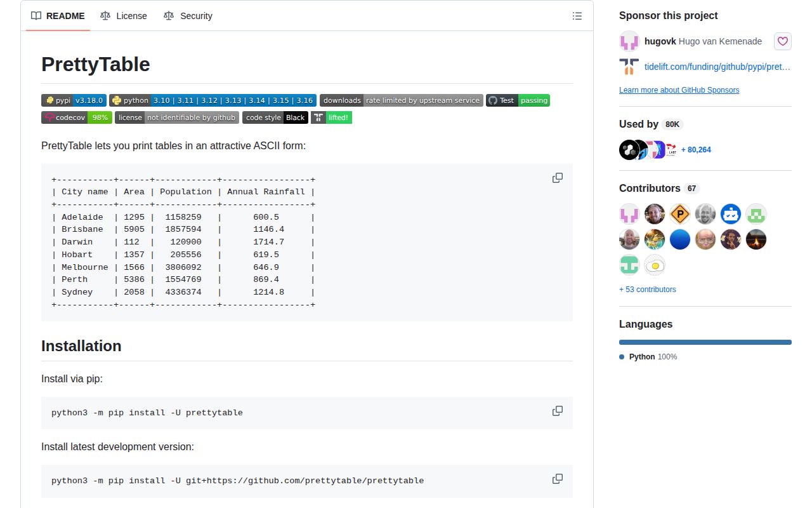
Task: Open the solid blue circle contributor avatar
Action: [680, 239]
